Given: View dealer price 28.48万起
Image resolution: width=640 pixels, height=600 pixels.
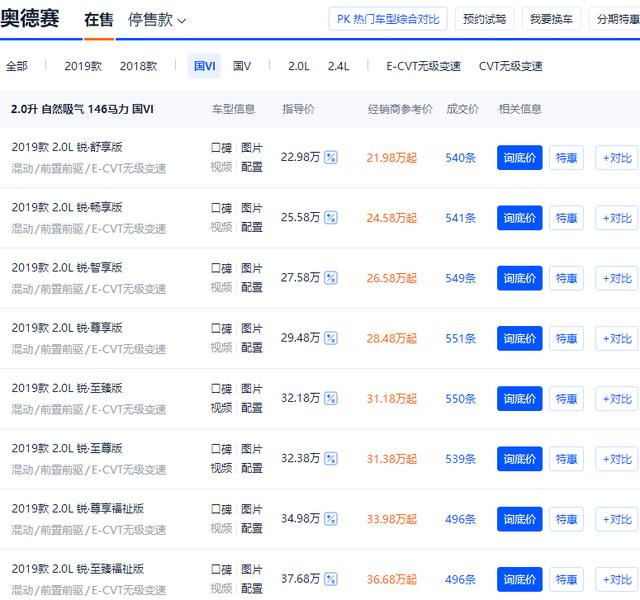Looking at the screenshot, I should [391, 338].
